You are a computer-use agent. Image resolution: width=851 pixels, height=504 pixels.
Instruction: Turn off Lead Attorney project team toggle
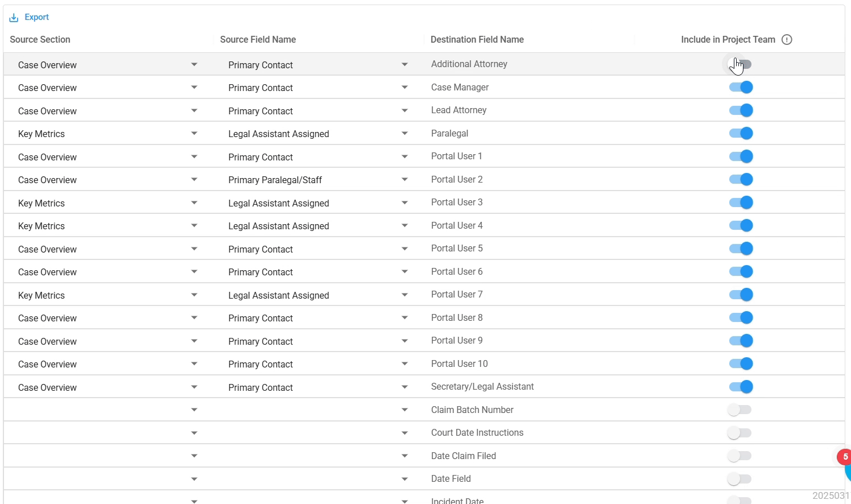(x=741, y=110)
